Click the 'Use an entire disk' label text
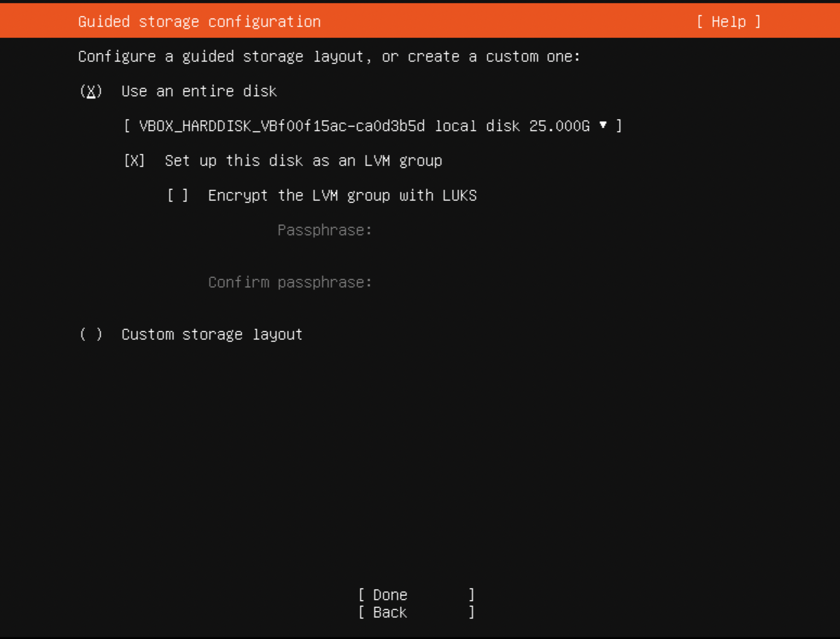Screen dimensions: 840x639 click(x=199, y=91)
